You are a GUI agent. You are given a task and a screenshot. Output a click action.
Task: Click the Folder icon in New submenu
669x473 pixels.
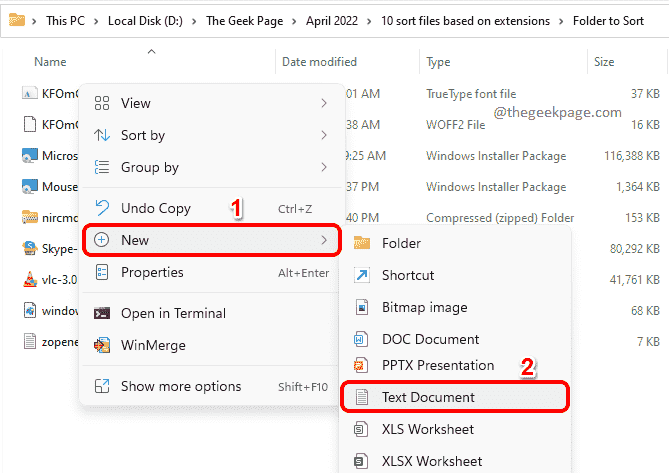361,243
